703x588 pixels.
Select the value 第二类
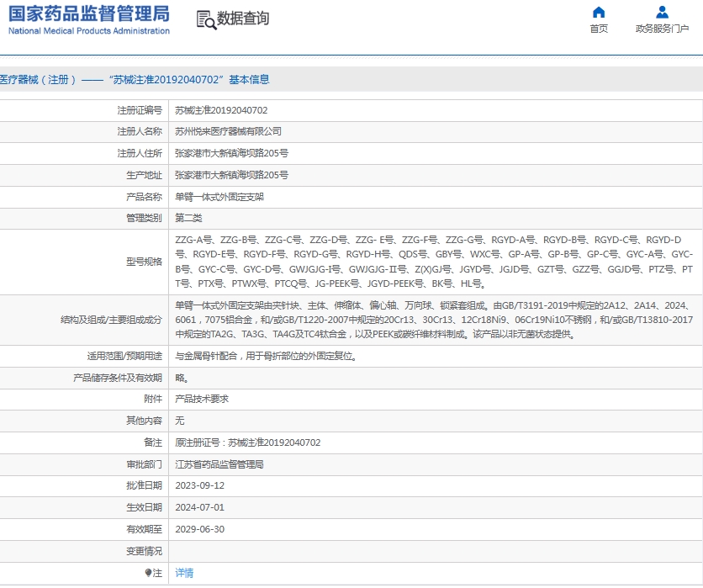188,218
